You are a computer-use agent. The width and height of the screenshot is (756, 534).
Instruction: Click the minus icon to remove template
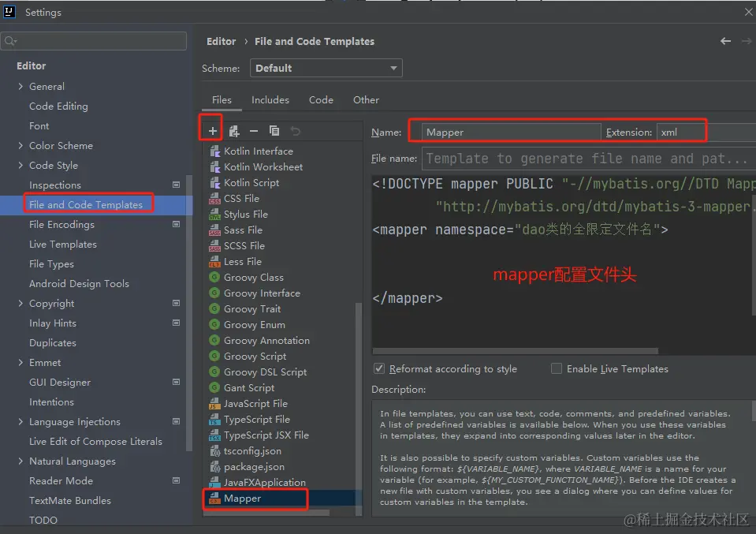[x=254, y=131]
